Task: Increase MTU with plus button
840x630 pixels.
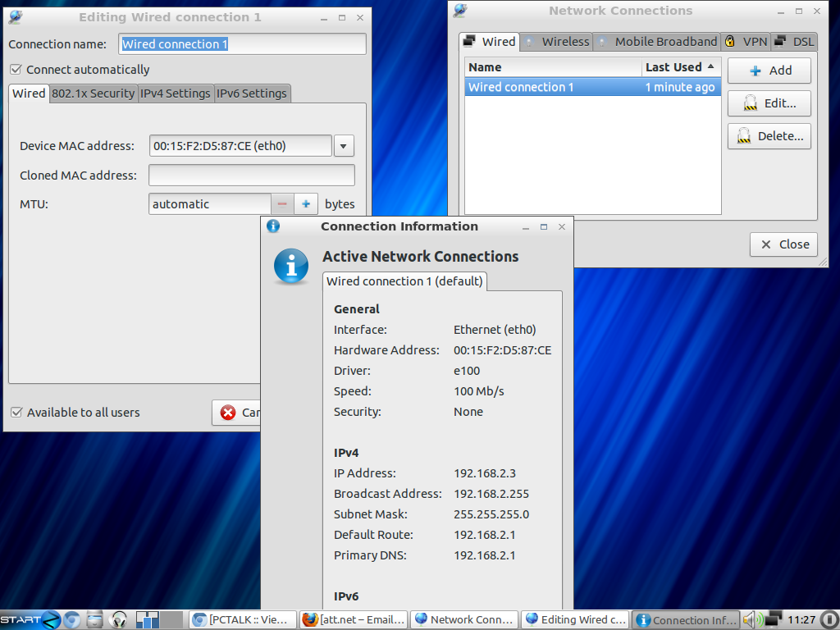Action: pyautogui.click(x=306, y=204)
